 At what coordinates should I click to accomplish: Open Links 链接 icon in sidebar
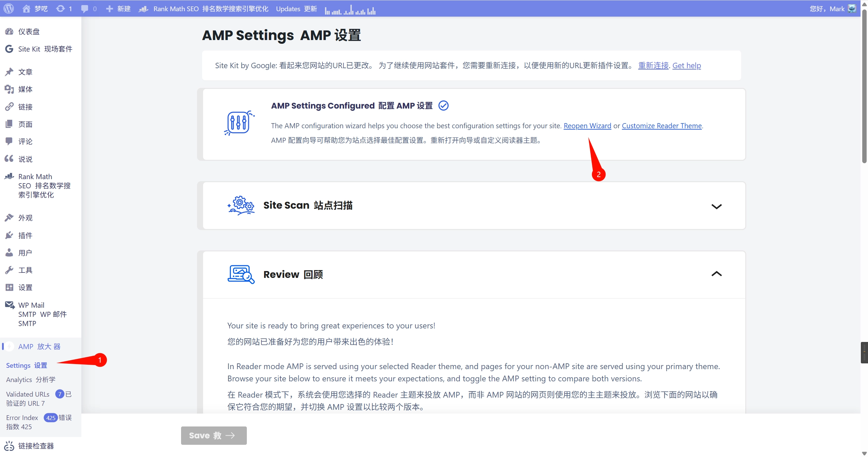(9, 107)
